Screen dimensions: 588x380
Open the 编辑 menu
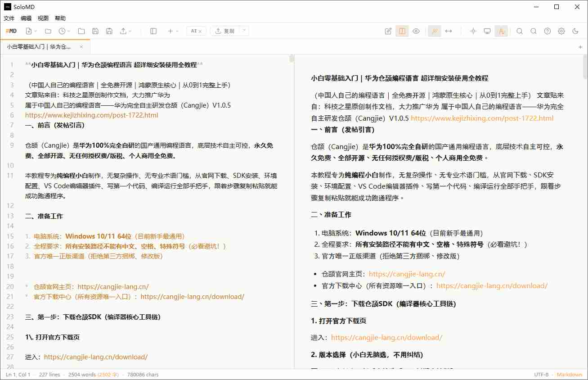point(25,18)
